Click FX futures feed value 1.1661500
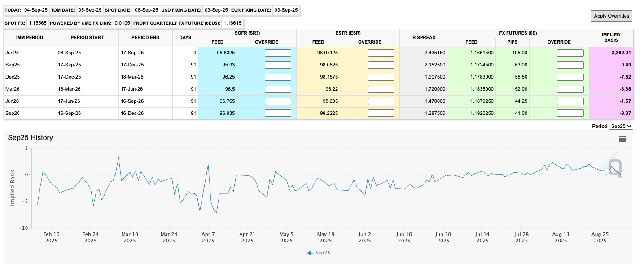The image size is (644, 267). click(482, 53)
